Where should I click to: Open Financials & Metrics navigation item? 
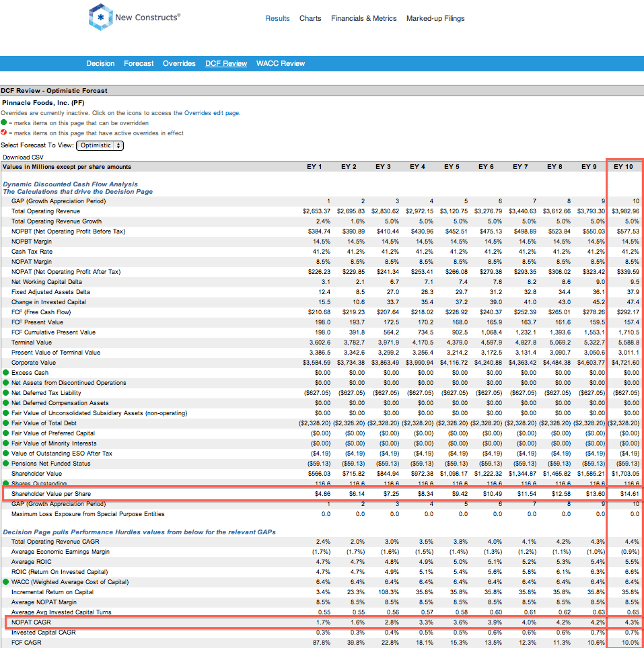tap(364, 19)
